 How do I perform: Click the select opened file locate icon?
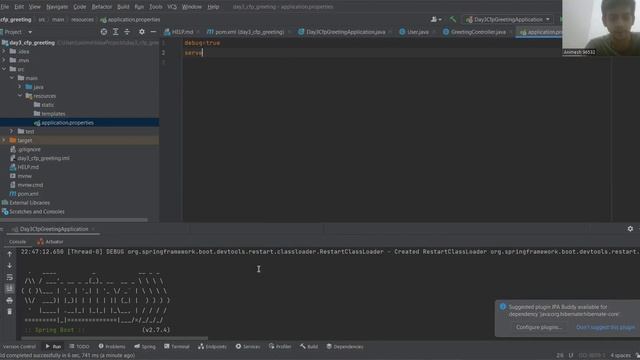[104, 32]
